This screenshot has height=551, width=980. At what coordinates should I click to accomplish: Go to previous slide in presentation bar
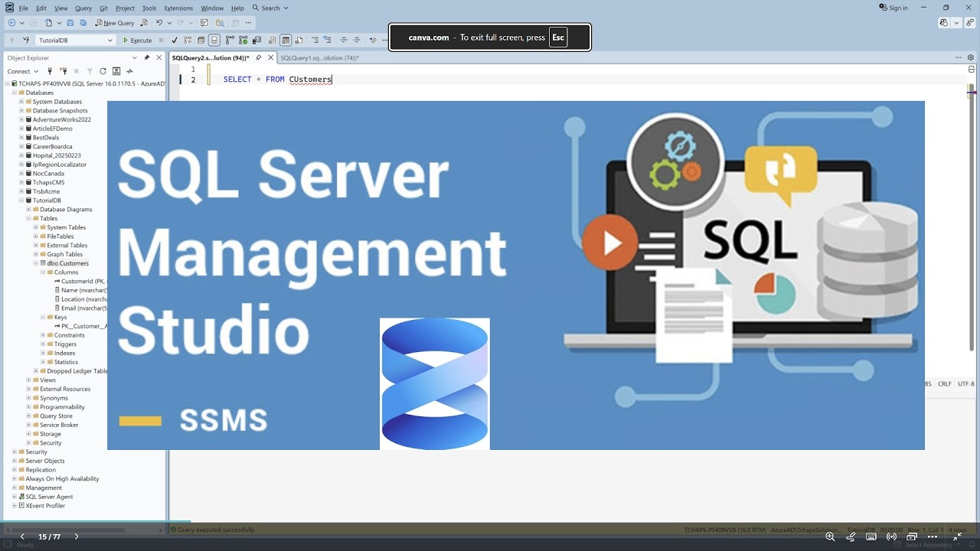pyautogui.click(x=22, y=536)
